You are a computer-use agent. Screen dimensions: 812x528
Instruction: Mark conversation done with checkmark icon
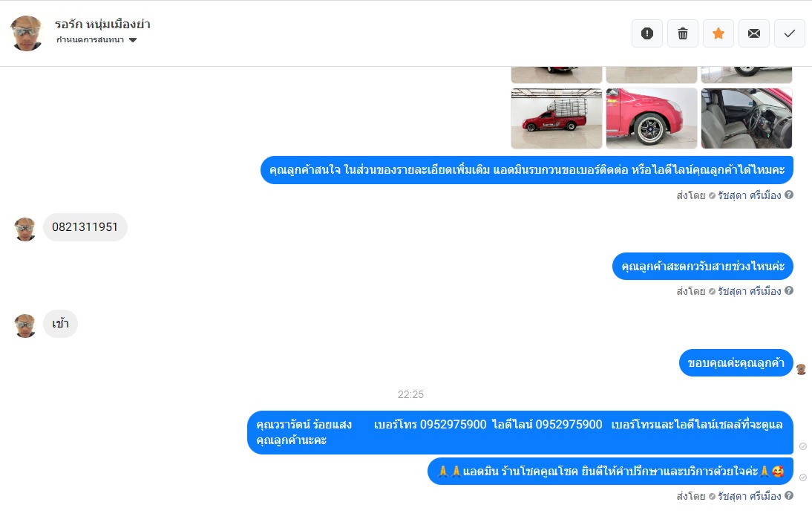click(x=789, y=33)
